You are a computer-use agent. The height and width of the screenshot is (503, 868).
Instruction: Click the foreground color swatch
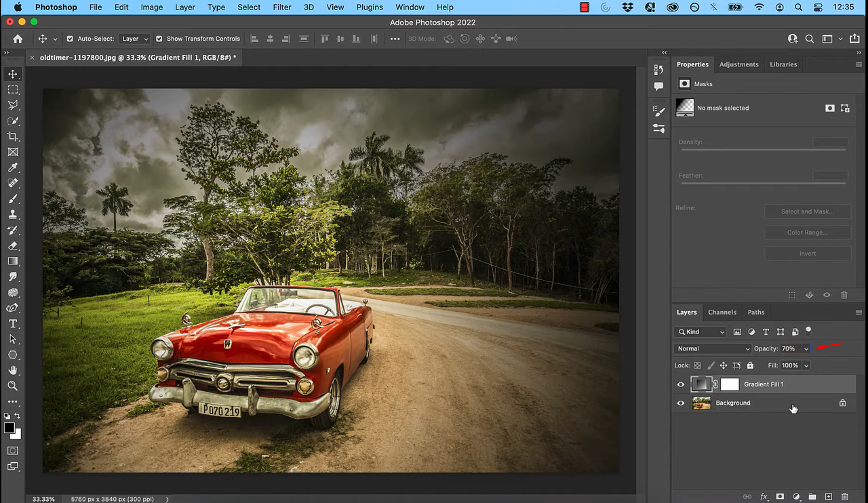(9, 428)
